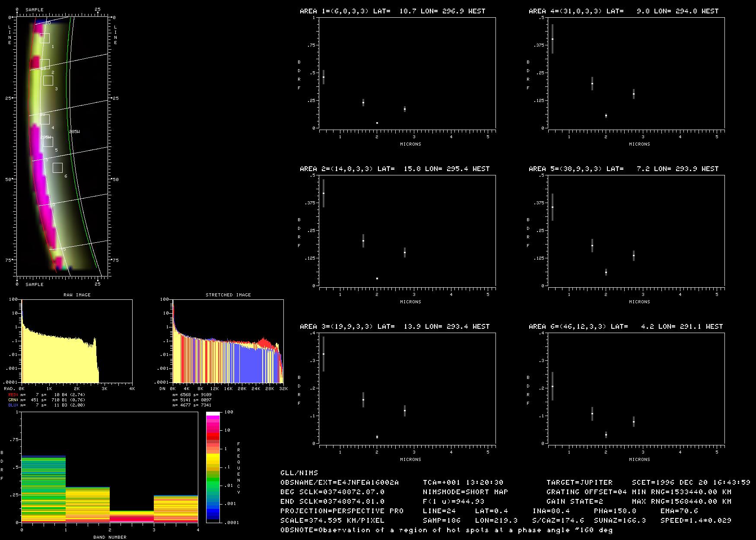Select the AREA 2 spectrum chart
This screenshot has height=540, width=756.
coord(407,230)
